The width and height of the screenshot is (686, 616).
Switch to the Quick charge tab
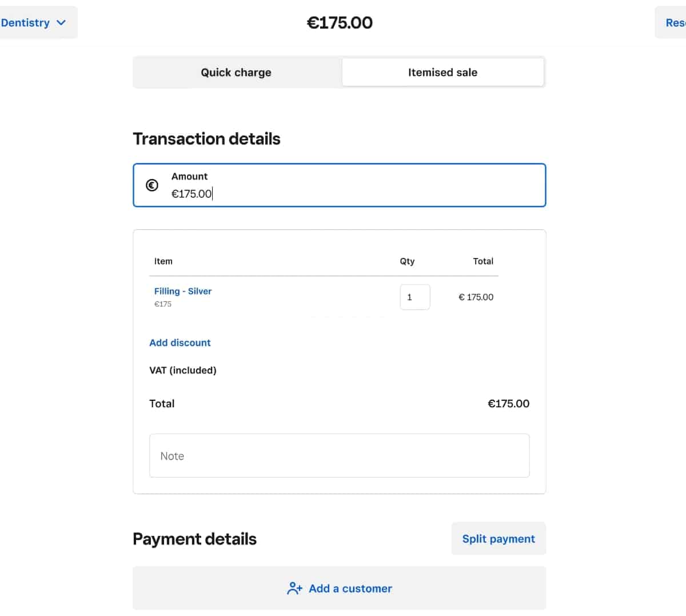coord(236,73)
